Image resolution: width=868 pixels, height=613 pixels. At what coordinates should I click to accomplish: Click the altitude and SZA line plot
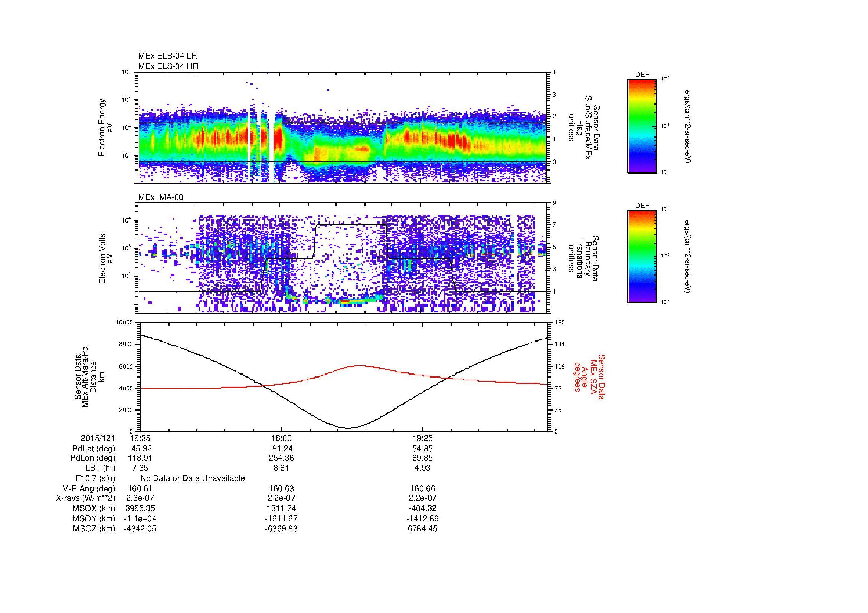pos(343,377)
